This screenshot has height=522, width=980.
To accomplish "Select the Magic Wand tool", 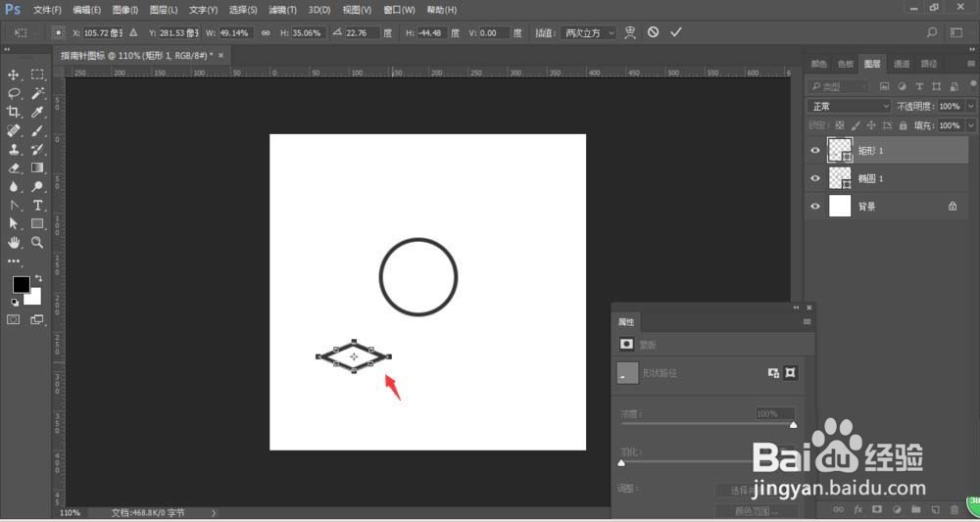I will pos(37,94).
